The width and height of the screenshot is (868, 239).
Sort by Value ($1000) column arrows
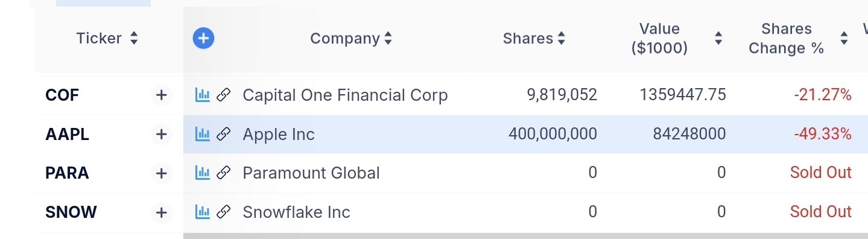point(718,39)
